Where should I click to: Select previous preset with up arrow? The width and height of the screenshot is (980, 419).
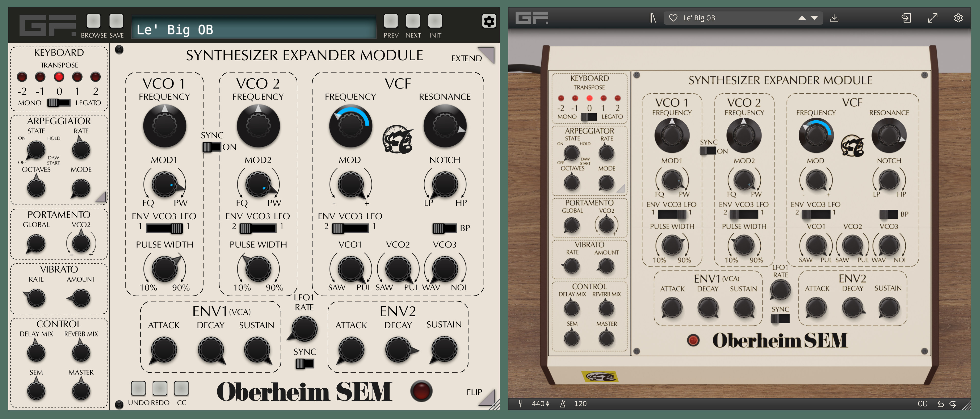click(x=802, y=18)
